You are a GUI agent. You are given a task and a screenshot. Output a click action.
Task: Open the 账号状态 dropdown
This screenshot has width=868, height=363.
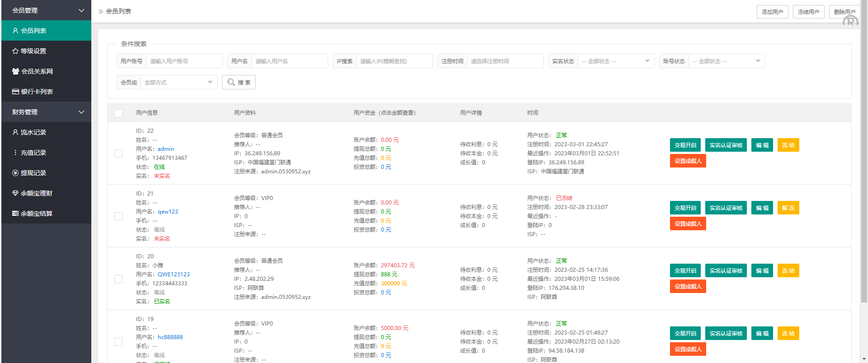click(726, 61)
